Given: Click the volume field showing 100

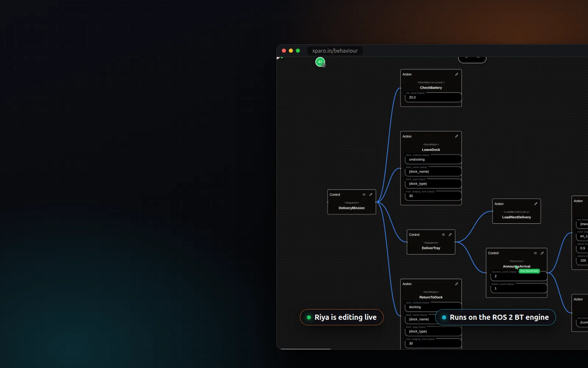Looking at the screenshot, I should click(582, 261).
